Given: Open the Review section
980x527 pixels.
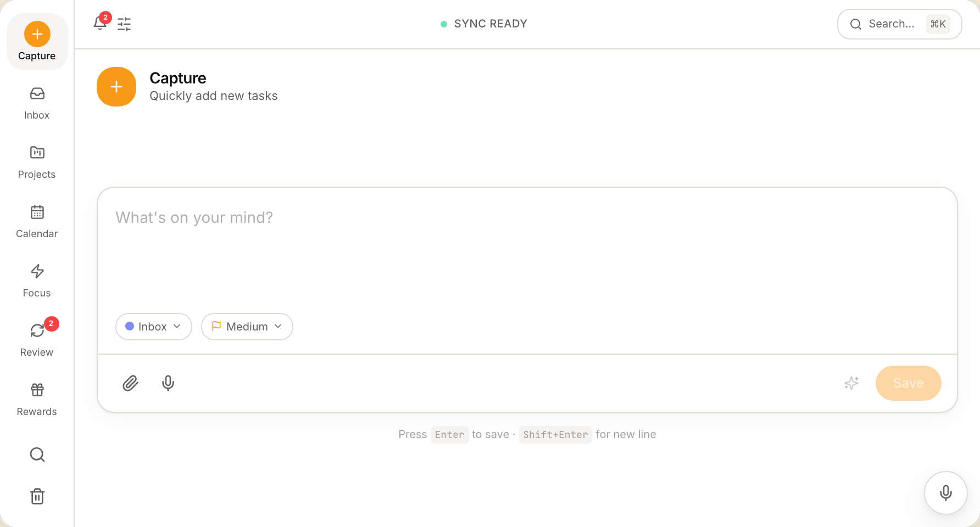Looking at the screenshot, I should [x=36, y=339].
